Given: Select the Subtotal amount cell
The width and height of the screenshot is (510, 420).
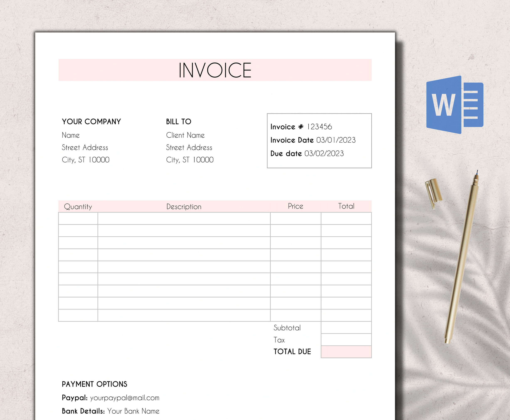Looking at the screenshot, I should [346, 328].
